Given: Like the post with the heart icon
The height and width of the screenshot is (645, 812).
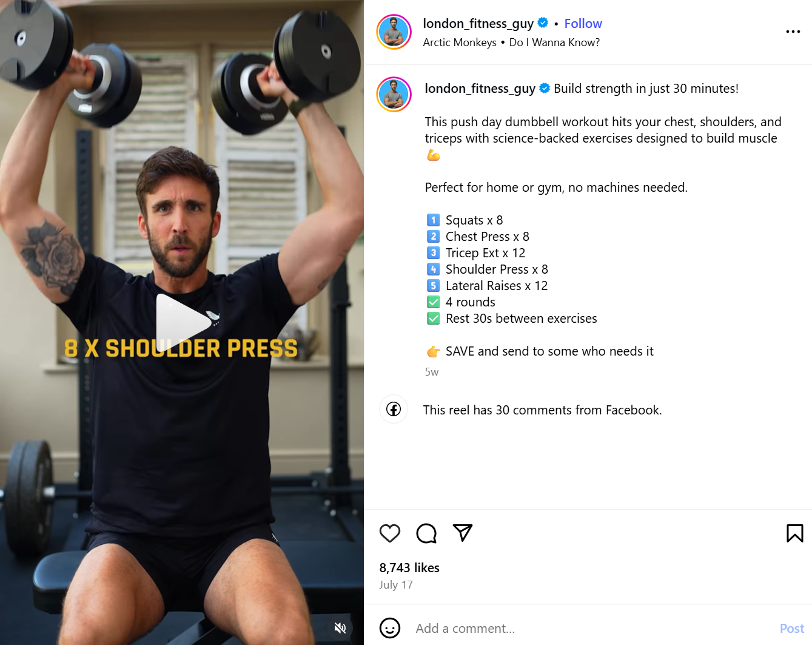Looking at the screenshot, I should [390, 533].
